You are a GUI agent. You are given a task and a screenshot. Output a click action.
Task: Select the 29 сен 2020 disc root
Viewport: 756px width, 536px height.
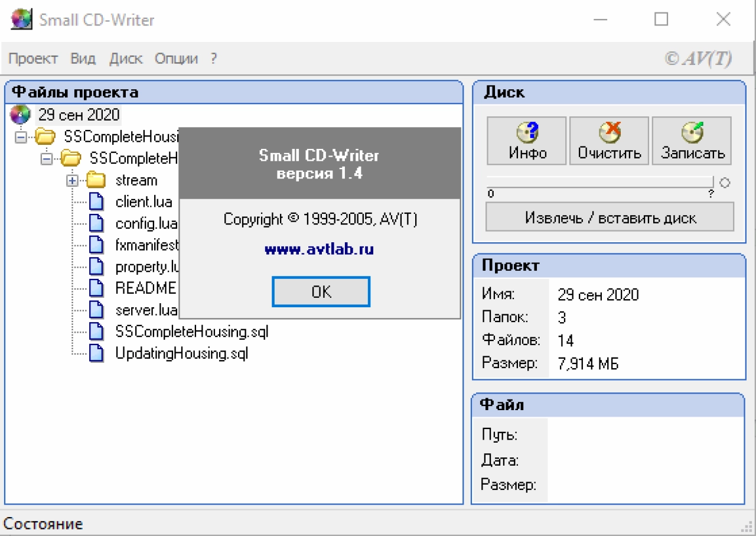click(79, 115)
